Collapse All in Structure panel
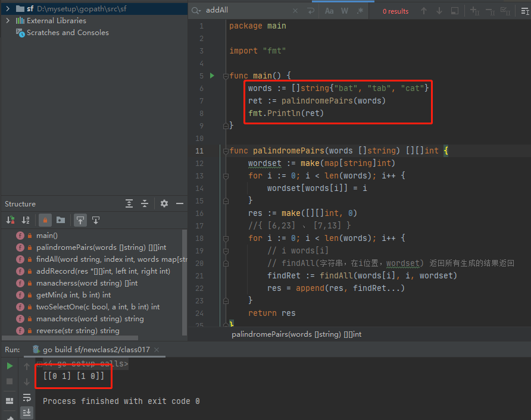 point(145,203)
